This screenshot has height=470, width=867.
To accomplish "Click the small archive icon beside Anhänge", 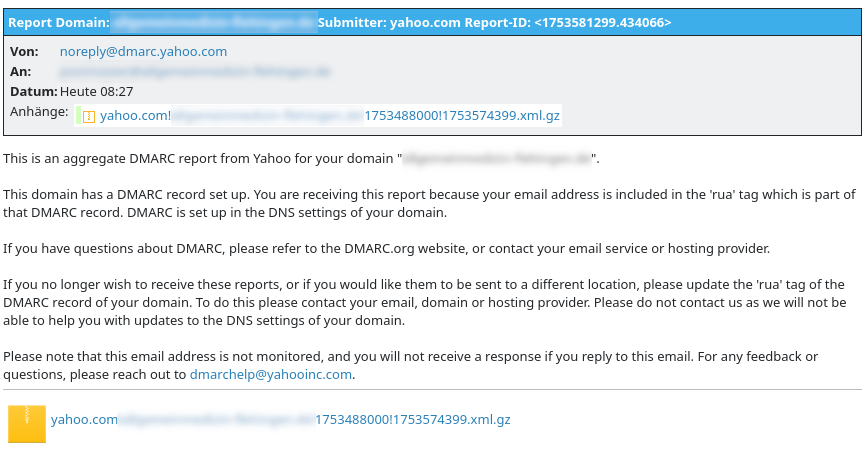I will [88, 116].
